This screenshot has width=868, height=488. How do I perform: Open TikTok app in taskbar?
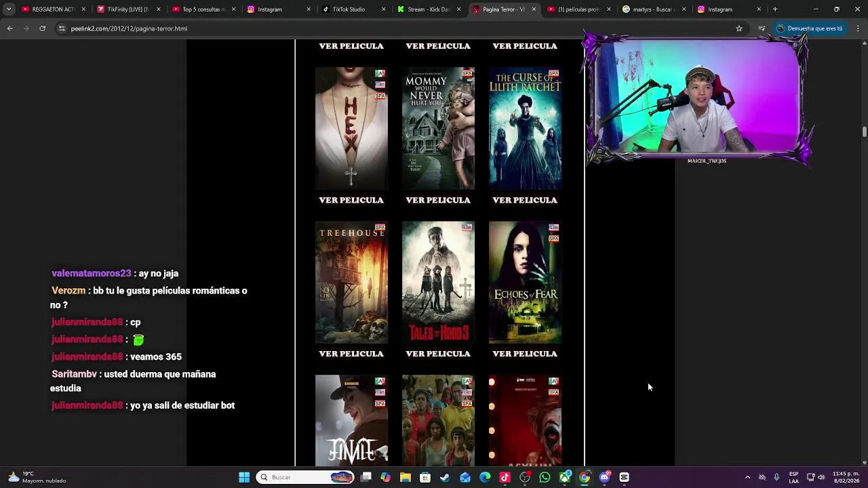pos(505,477)
